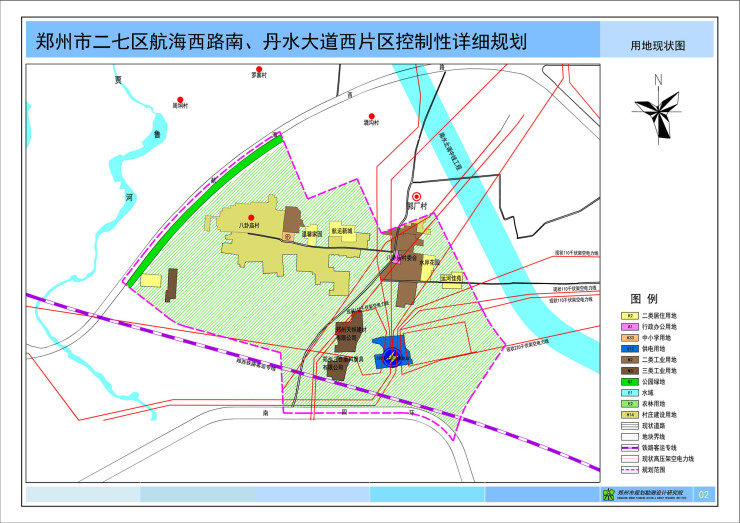The image size is (740, 523).
Task: Click the 郑西铁路客运专线 railway label
Action: 256,364
